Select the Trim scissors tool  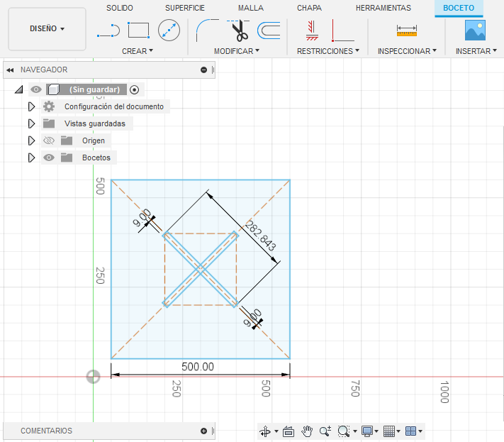point(238,31)
